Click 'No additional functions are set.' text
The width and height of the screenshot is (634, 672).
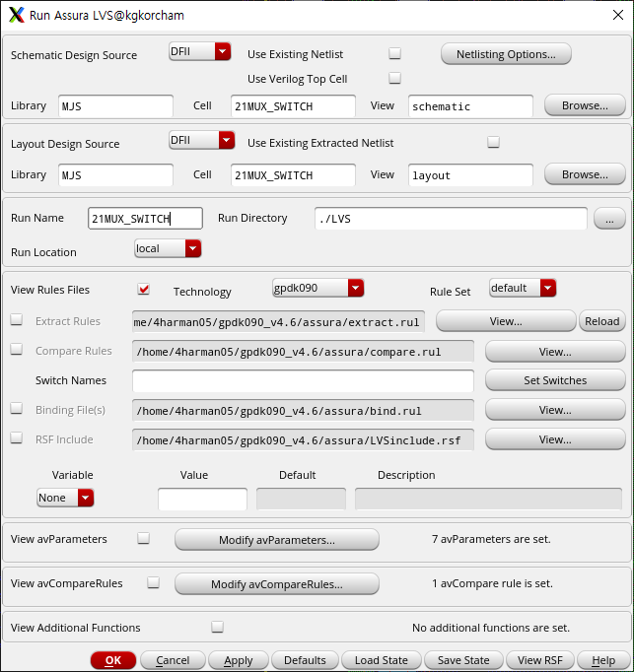click(x=491, y=628)
